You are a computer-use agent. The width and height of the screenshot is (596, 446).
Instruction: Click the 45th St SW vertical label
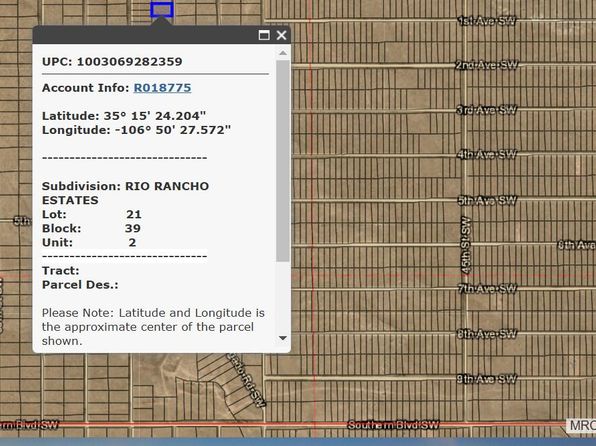tap(466, 245)
